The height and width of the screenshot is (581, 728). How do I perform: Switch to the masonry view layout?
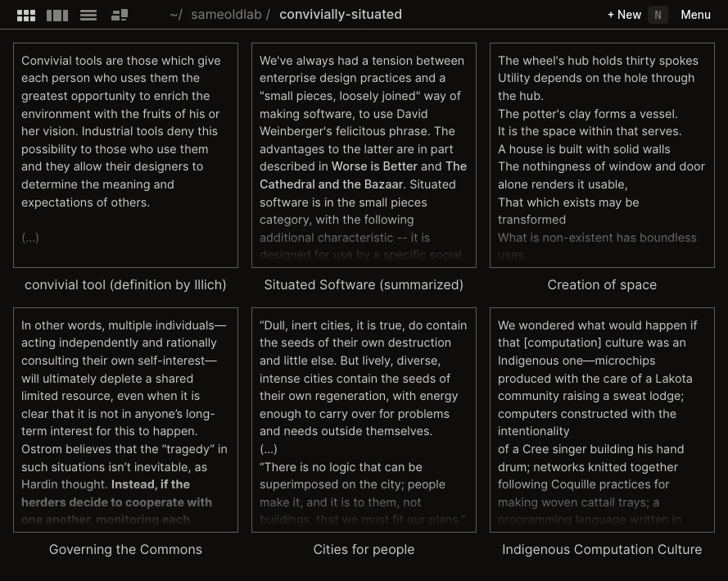coord(120,15)
